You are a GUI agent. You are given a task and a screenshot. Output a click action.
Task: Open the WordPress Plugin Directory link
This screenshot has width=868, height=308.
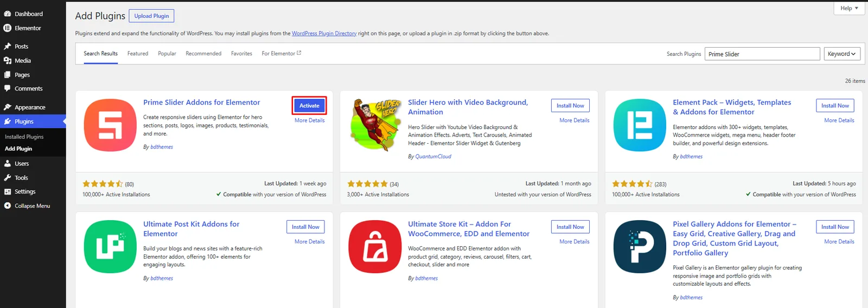(x=324, y=34)
